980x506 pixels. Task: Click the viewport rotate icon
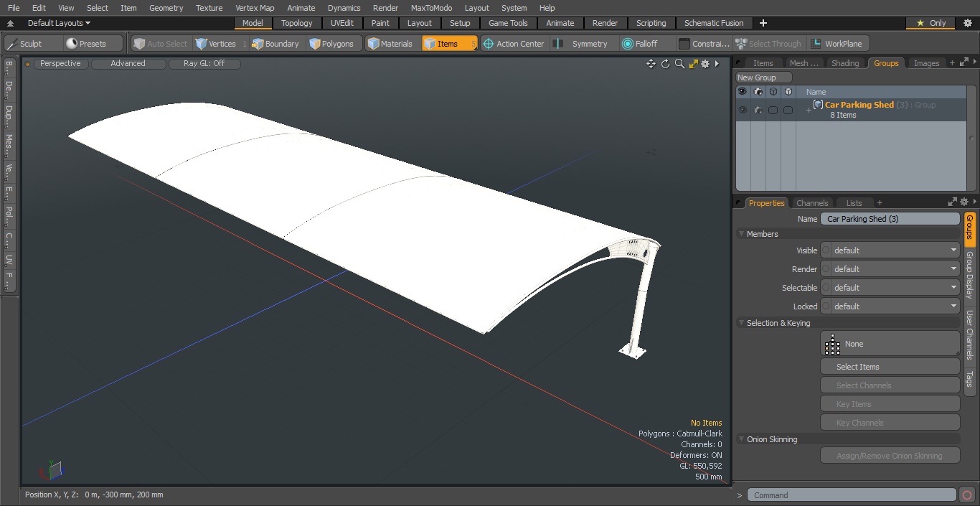click(665, 64)
